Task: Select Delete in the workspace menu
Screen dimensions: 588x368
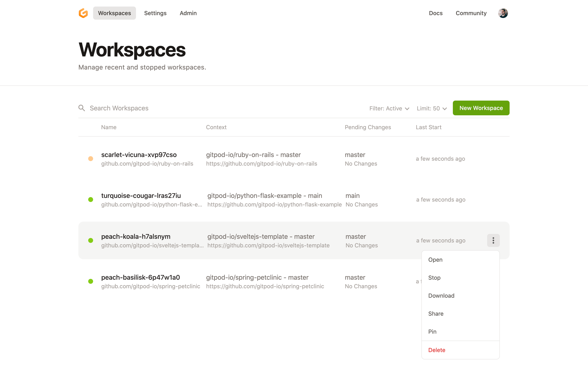Action: [x=460, y=350]
